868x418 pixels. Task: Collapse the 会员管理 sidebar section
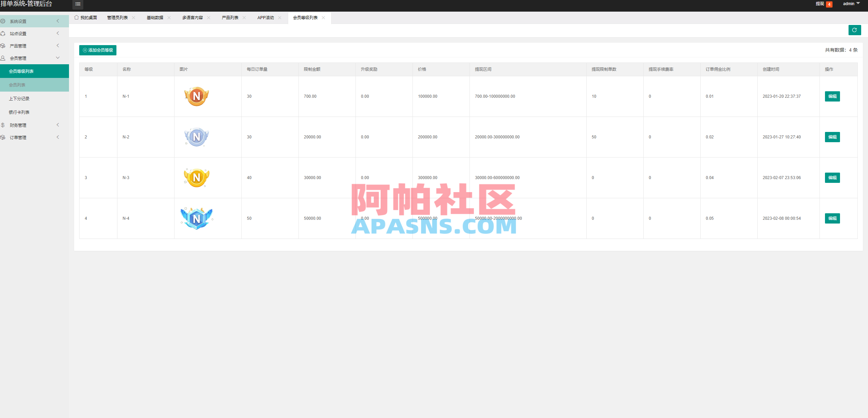(57, 58)
